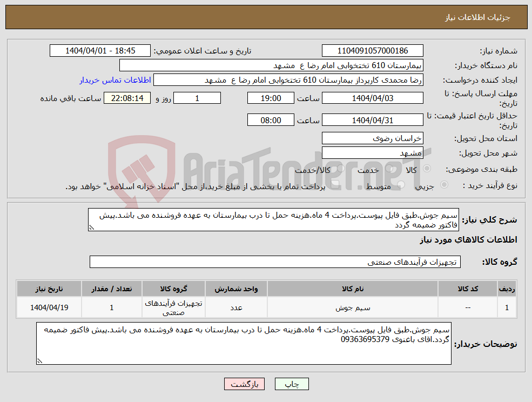
Task: Click the بازگشت (back) button
Action: [x=244, y=384]
